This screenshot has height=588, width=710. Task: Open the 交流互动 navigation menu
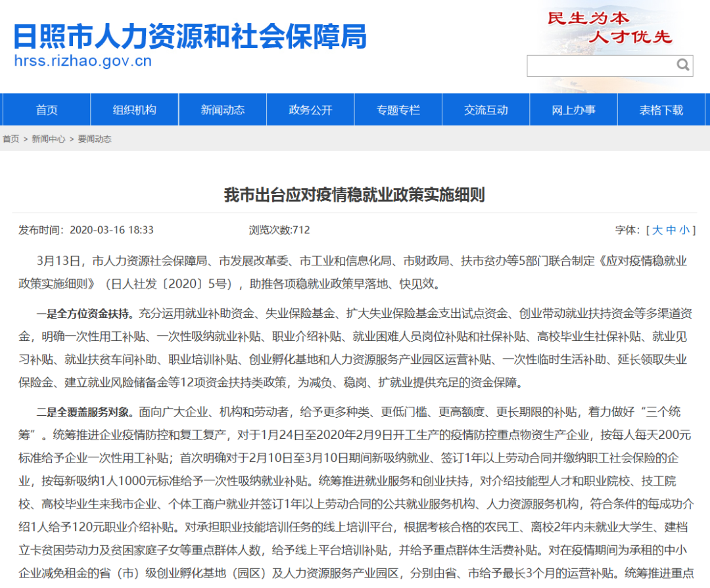tap(486, 110)
